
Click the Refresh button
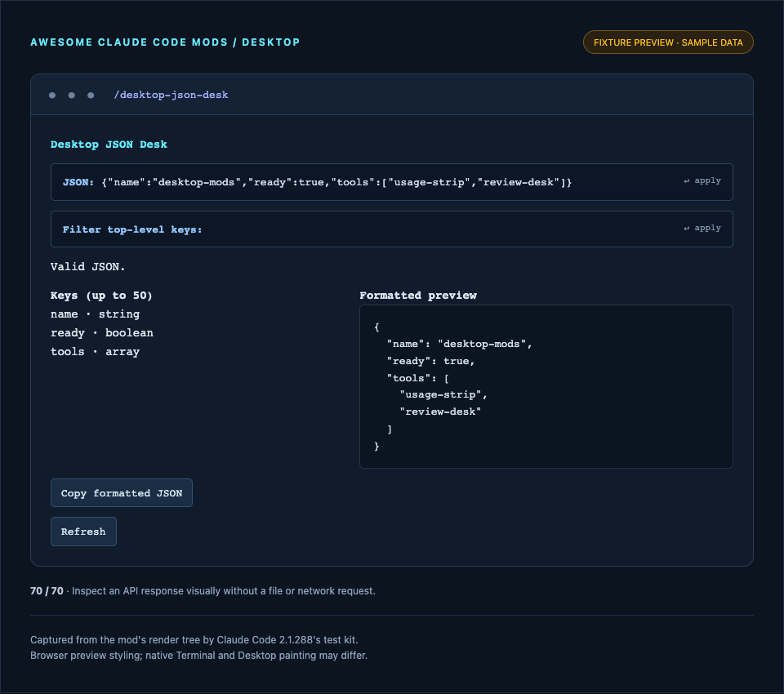[x=83, y=532]
